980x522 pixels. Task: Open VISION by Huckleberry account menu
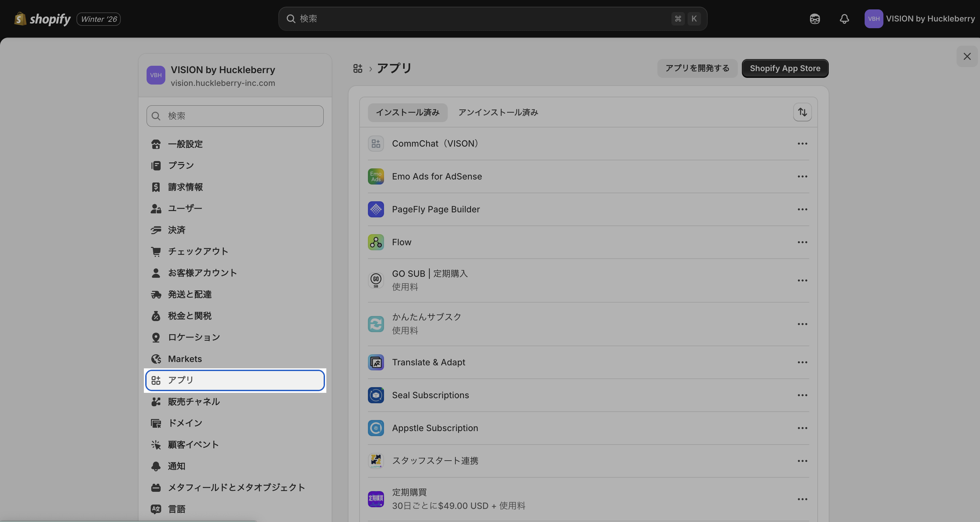coord(920,19)
